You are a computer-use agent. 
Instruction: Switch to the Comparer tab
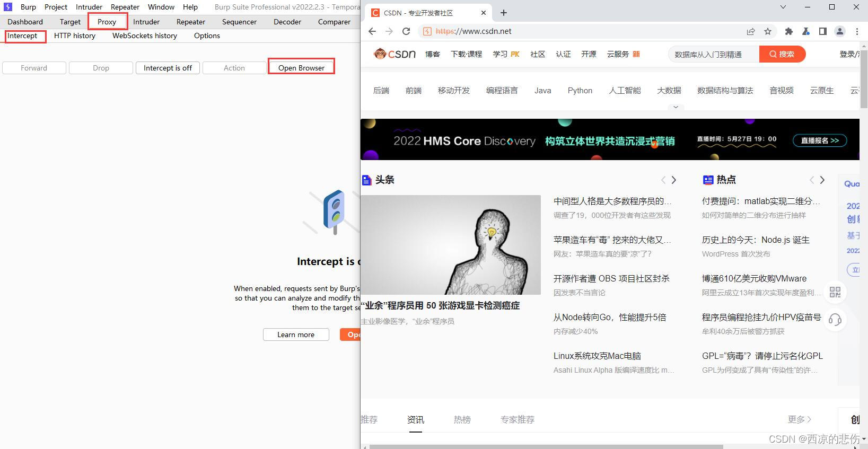tap(334, 22)
